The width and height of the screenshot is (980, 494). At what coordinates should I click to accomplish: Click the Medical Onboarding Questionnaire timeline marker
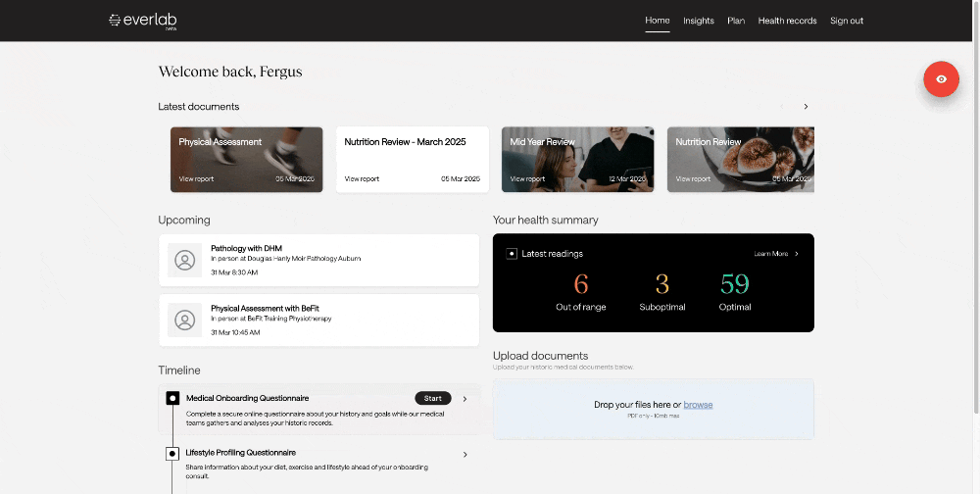(x=172, y=398)
